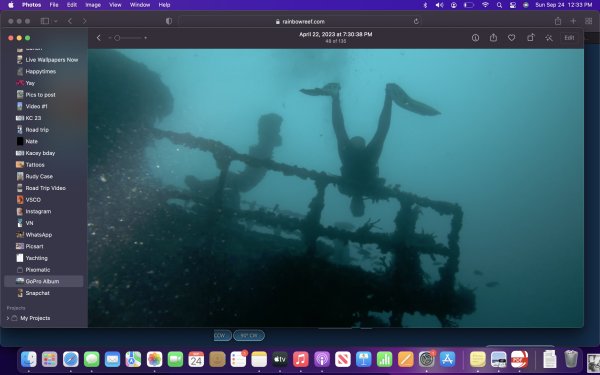Auto enhance photo with magic wand
The width and height of the screenshot is (600, 375).
[549, 38]
